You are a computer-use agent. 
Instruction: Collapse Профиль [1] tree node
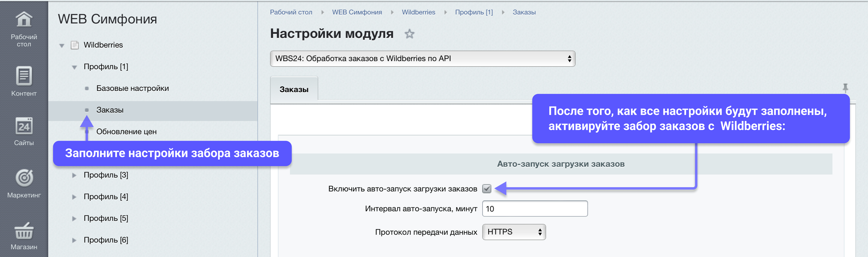click(x=74, y=67)
